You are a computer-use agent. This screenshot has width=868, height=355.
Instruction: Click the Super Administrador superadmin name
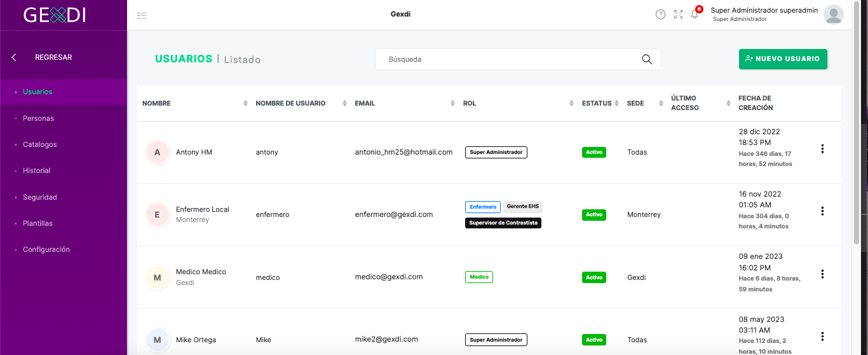pos(764,10)
